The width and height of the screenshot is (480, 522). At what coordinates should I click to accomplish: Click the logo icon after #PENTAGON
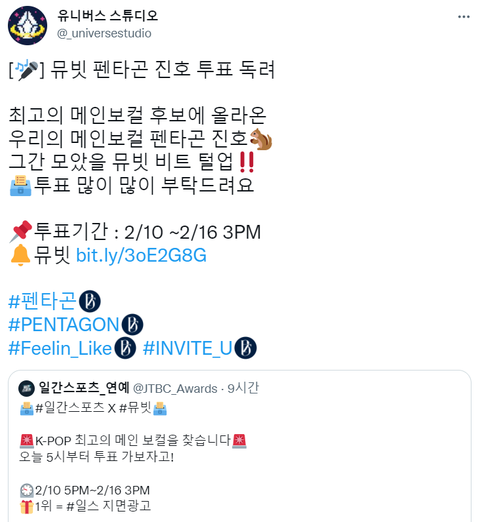pyautogui.click(x=132, y=324)
